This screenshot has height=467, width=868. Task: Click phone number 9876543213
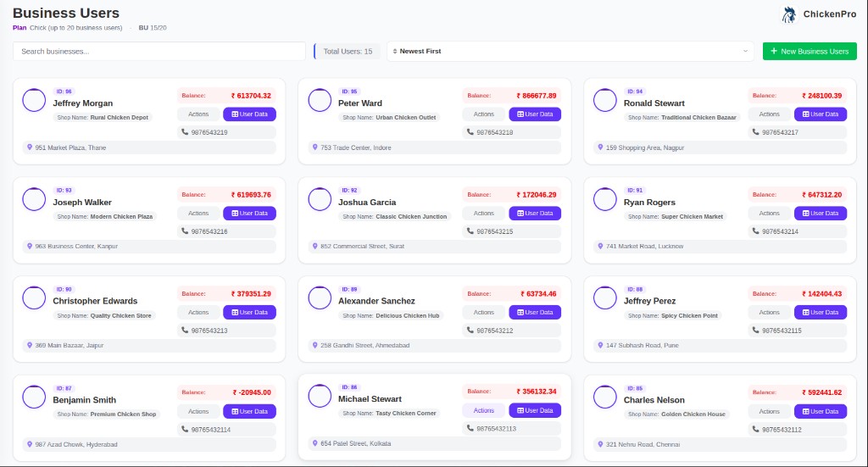(209, 331)
